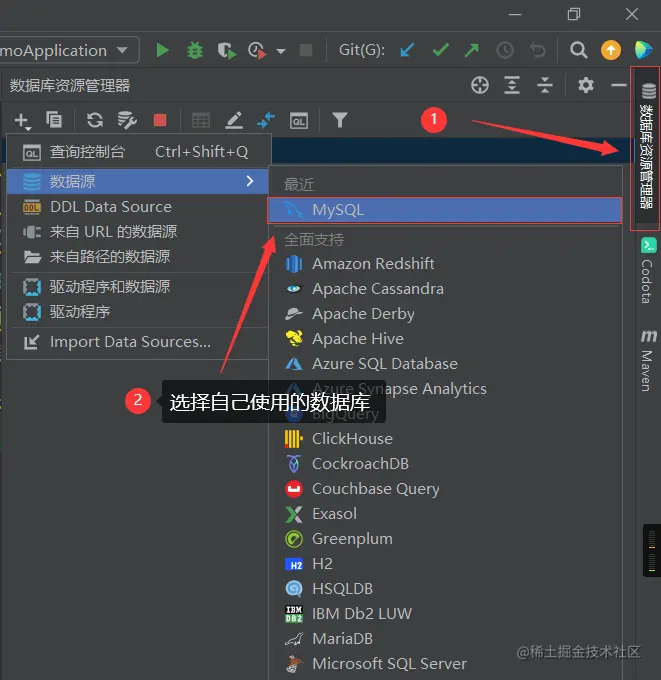
Task: Choose IBM Db2 LUW data source
Action: pos(446,614)
